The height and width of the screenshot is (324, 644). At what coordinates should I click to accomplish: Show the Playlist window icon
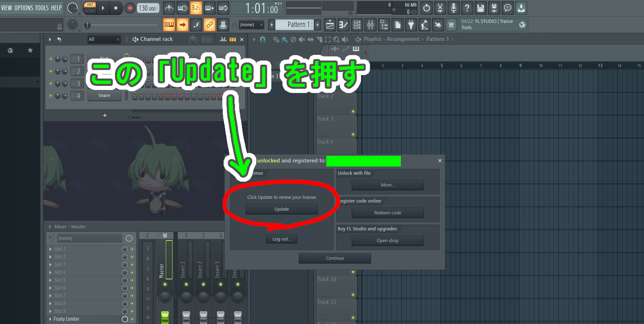[330, 25]
